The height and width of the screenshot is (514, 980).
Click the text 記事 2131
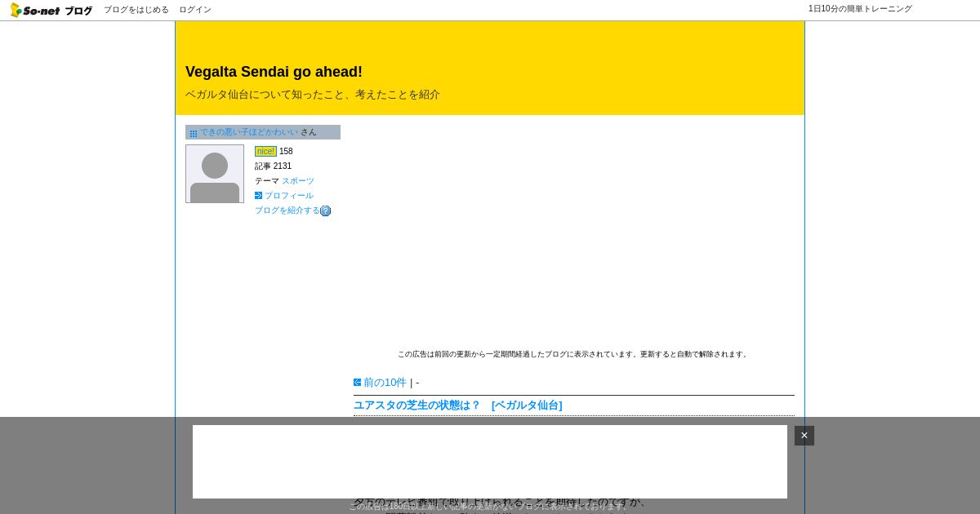tap(273, 166)
